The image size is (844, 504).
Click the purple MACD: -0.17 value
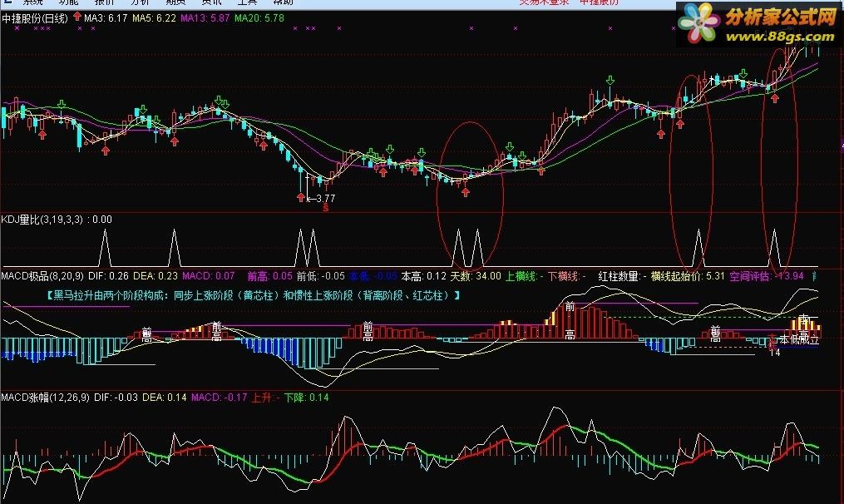pos(219,398)
